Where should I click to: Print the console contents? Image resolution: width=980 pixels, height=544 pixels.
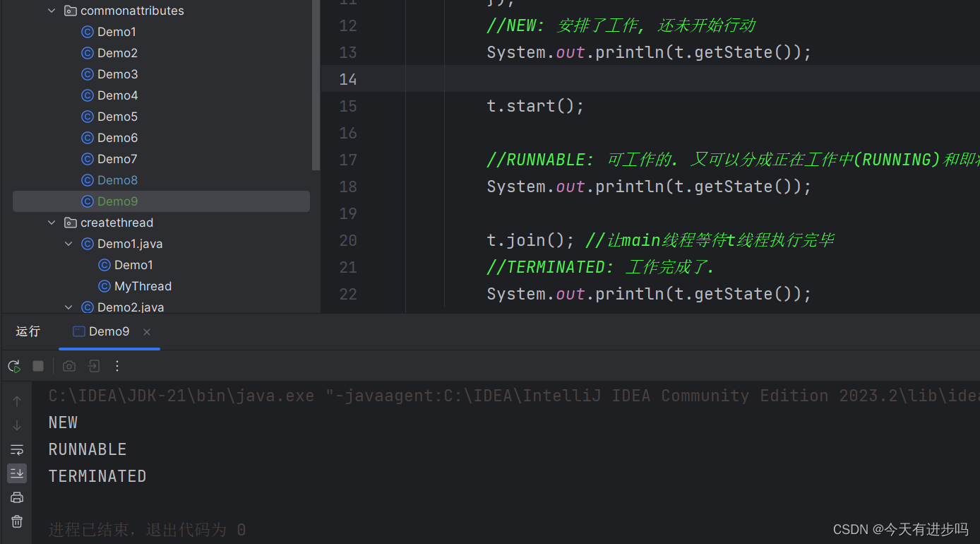(16, 497)
